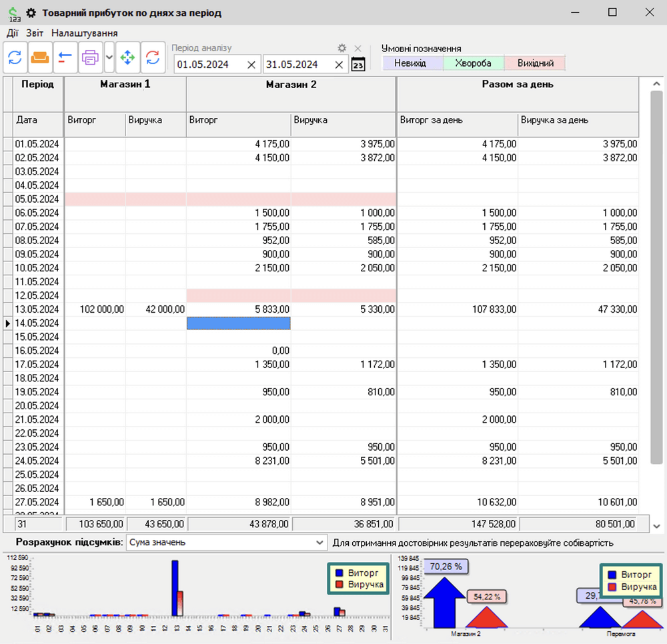Click the red-blue recalculate arrows icon
The image size is (667, 644).
point(153,58)
